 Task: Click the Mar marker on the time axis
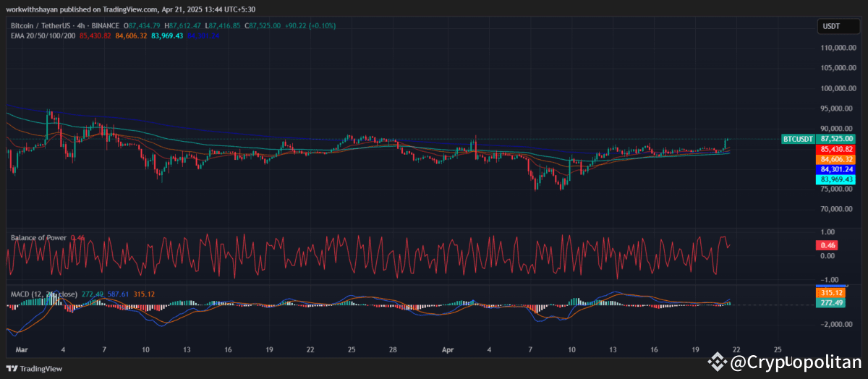pos(20,349)
